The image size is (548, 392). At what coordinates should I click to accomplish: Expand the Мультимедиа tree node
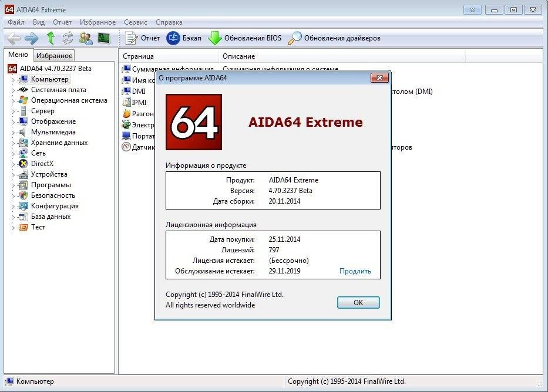coord(13,133)
